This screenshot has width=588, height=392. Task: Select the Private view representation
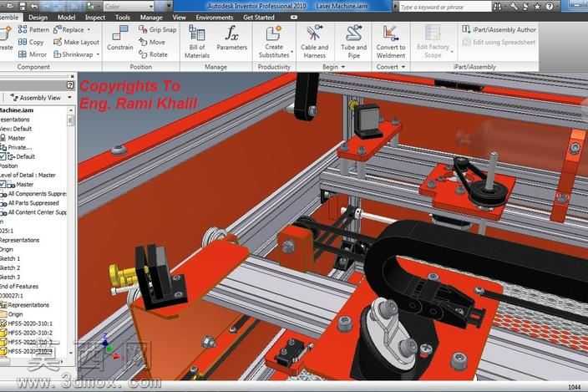tap(17, 147)
